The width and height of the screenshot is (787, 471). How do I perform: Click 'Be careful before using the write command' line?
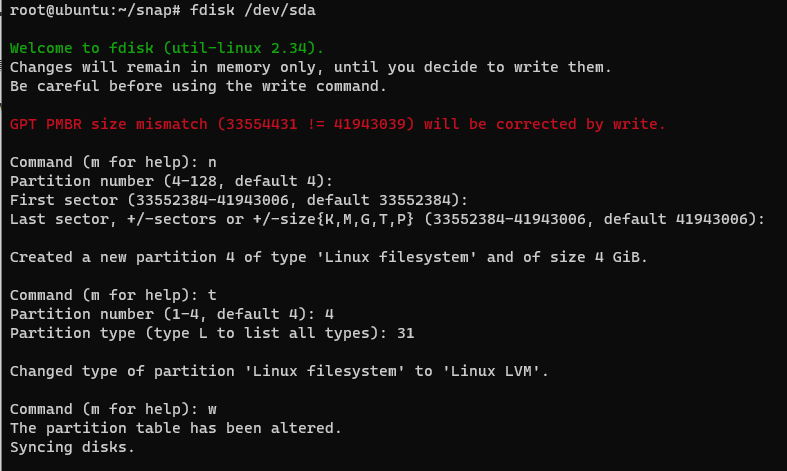(198, 86)
